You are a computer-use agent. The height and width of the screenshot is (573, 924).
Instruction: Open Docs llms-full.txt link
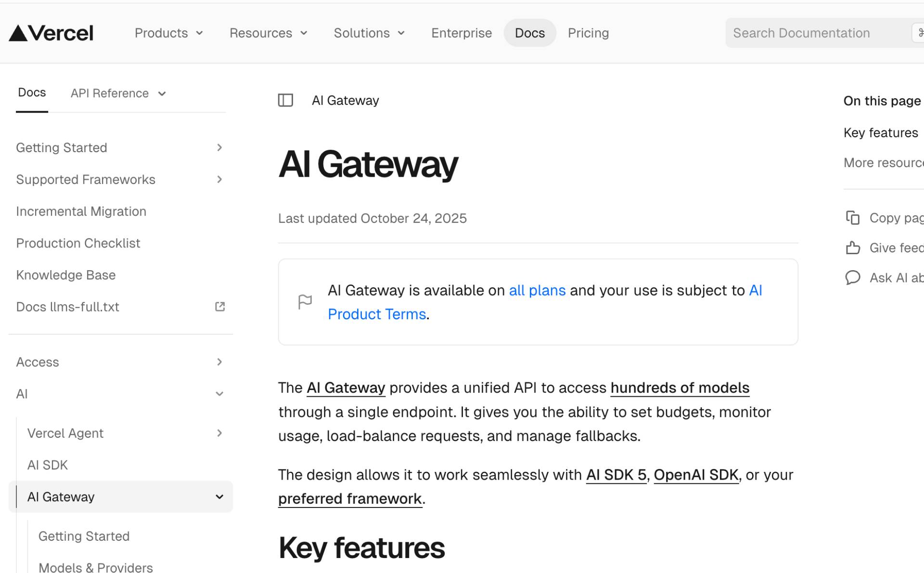click(x=67, y=307)
